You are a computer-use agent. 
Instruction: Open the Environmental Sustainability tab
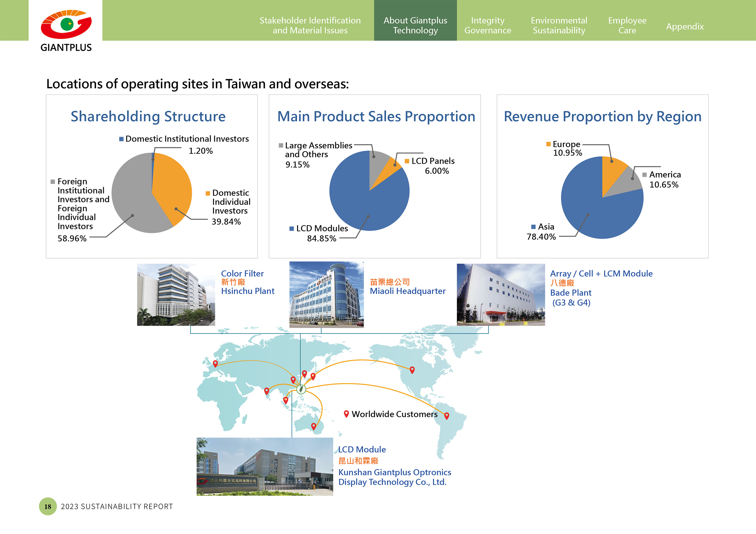coord(559,25)
